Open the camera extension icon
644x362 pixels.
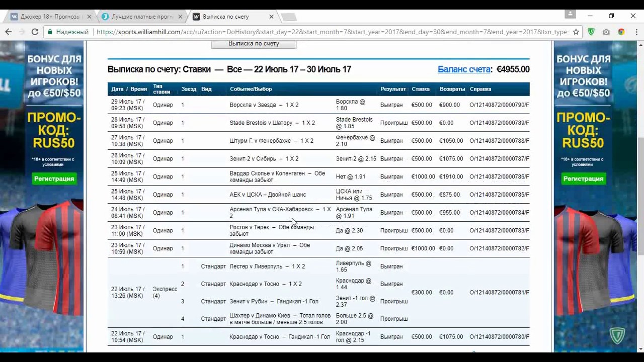click(606, 32)
